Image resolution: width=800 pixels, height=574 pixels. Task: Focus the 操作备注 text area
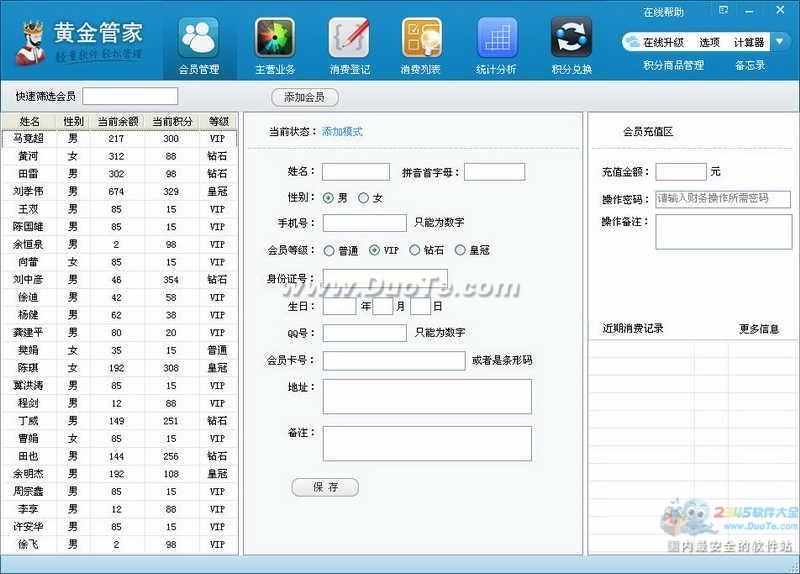coord(723,232)
